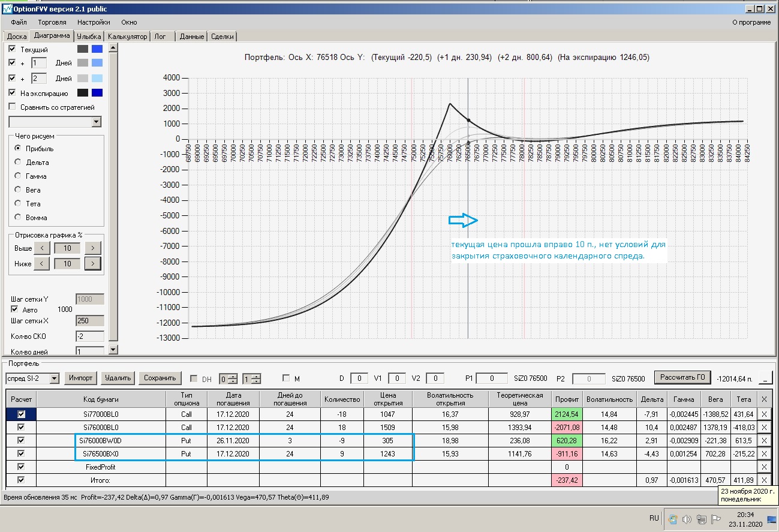Open the Окно menu
This screenshot has width=779, height=532.
(x=129, y=22)
